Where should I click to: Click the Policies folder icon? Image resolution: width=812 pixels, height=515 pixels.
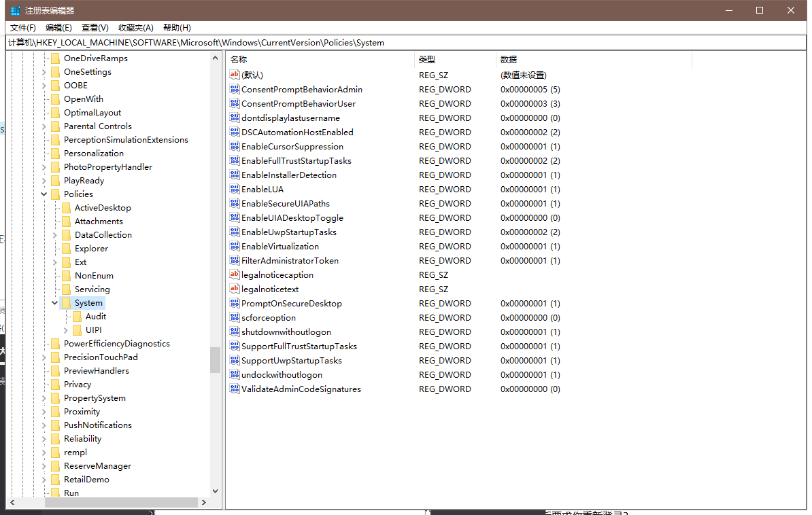[56, 194]
